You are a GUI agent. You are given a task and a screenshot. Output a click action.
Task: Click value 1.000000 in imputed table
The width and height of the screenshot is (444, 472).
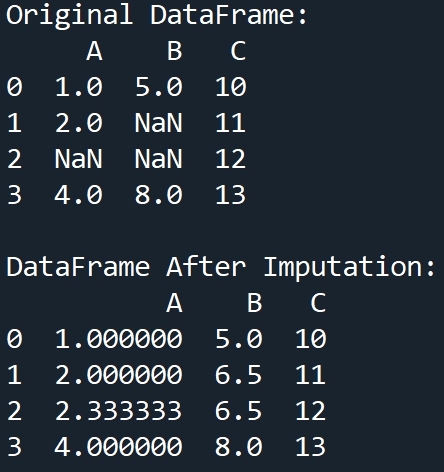[x=119, y=339]
